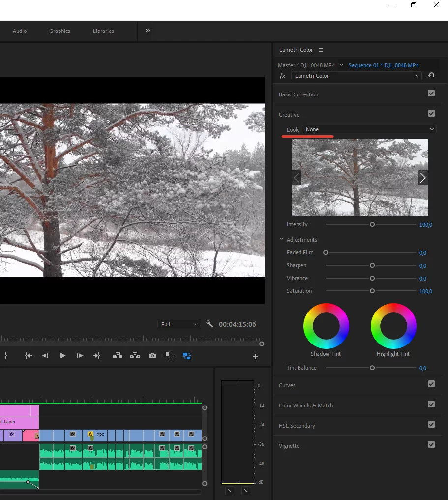
Task: Open the Full playback resolution dropdown
Action: click(x=179, y=324)
